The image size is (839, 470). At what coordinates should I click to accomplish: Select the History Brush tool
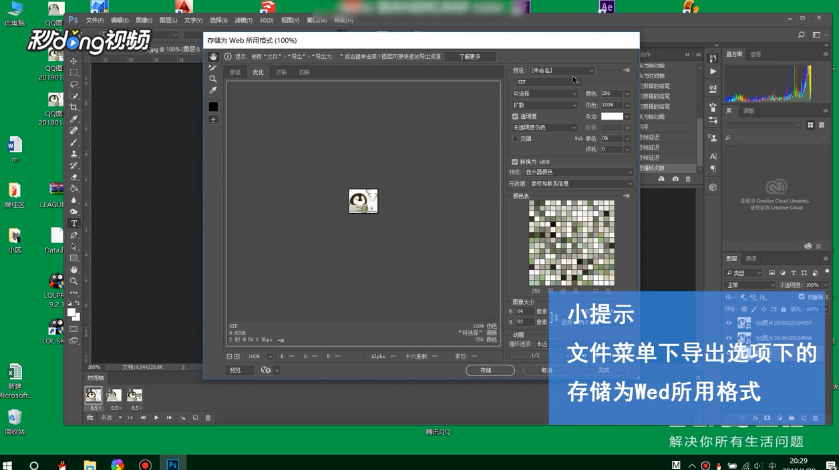74,165
